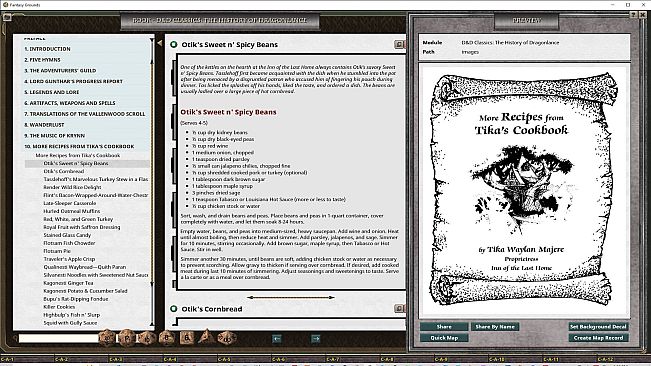Select Tasslehoff's Marvelous Turkey Stew entry

[95, 179]
